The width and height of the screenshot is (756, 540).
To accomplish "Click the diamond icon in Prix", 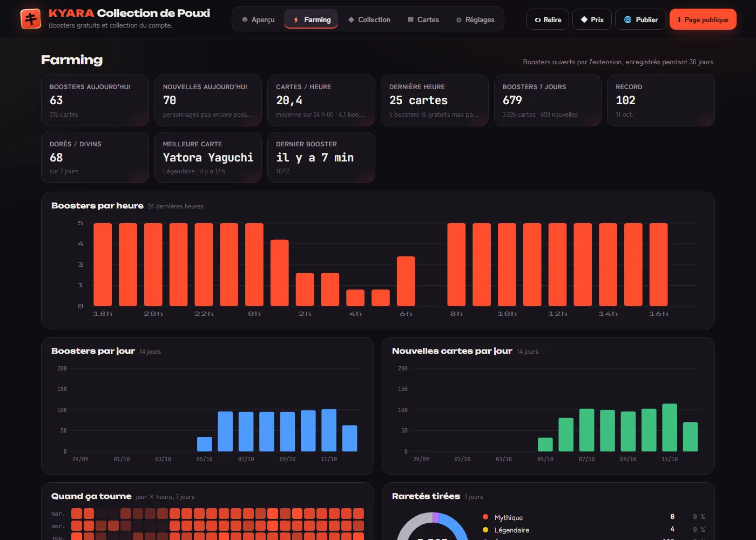I will pos(584,19).
